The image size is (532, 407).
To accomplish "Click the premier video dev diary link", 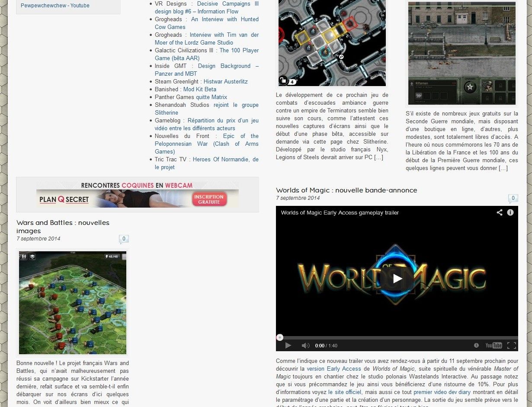I will [442, 392].
